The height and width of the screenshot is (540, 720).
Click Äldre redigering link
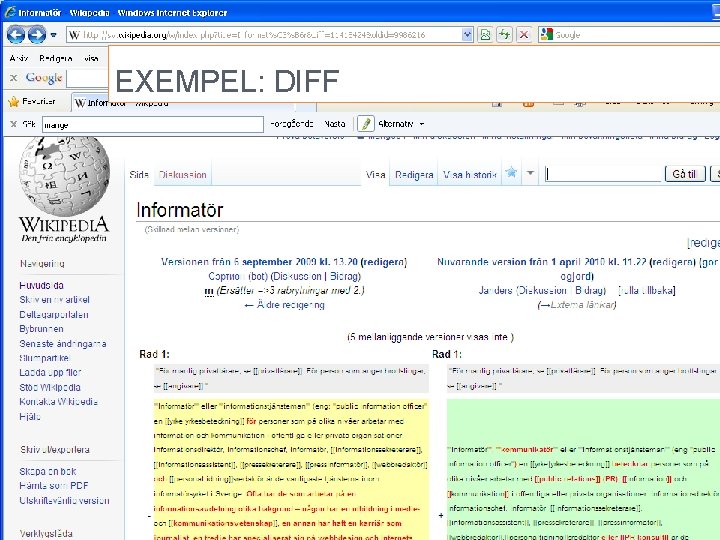point(284,305)
